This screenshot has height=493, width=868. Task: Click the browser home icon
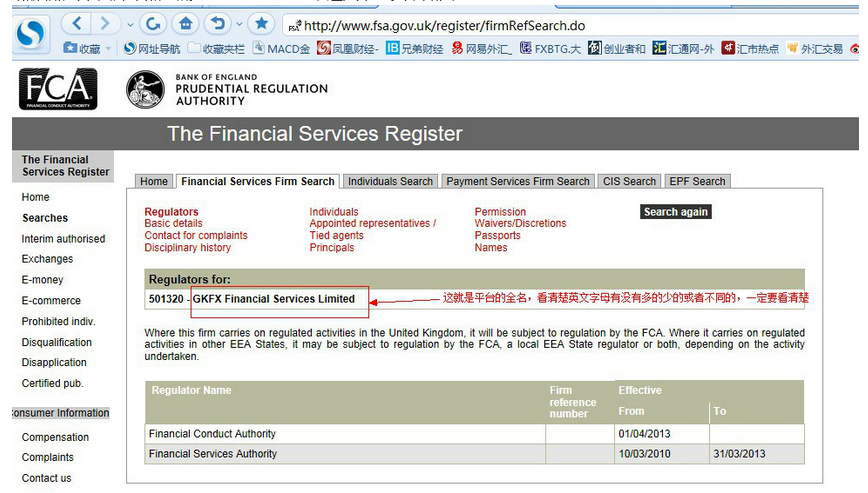tap(184, 22)
